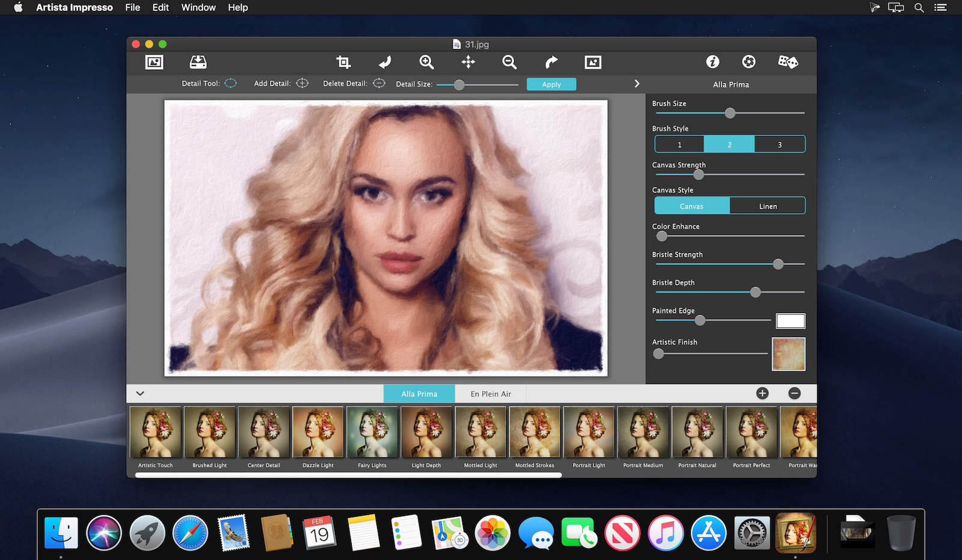Choose the Canvas style option
This screenshot has height=560, width=962.
tap(692, 205)
